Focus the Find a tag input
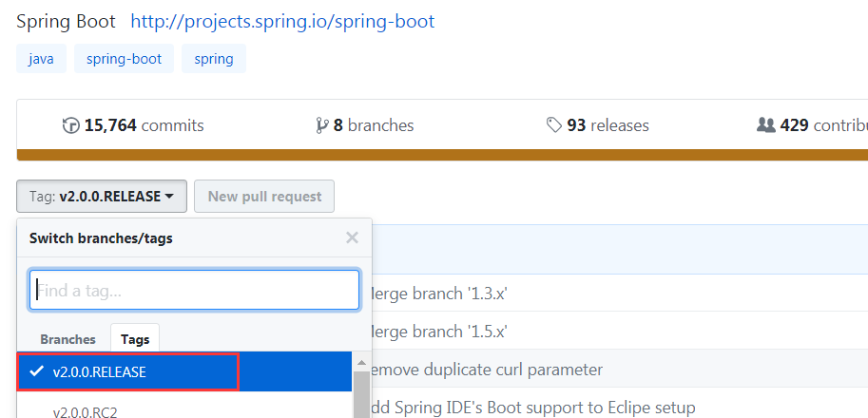This screenshot has height=418, width=868. coord(194,290)
